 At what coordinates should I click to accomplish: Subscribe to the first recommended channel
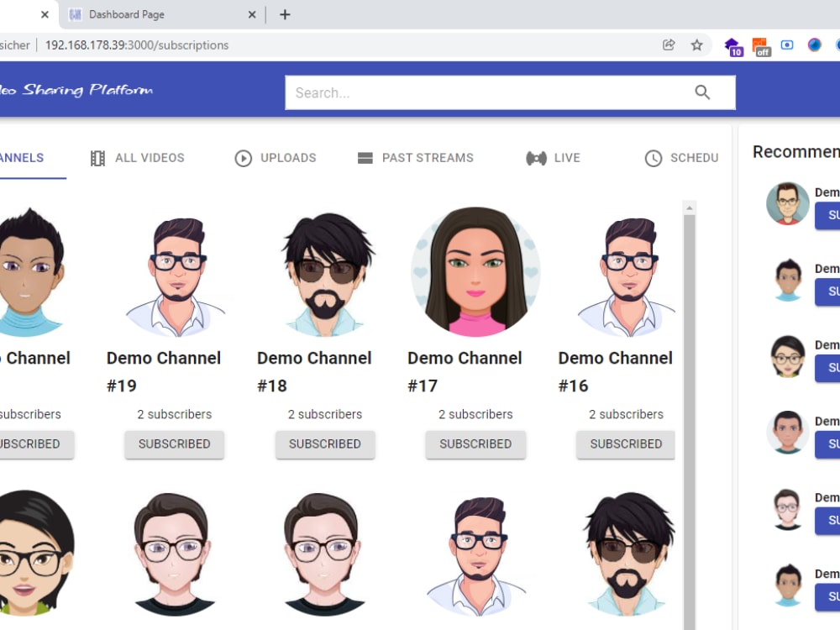pyautogui.click(x=827, y=215)
